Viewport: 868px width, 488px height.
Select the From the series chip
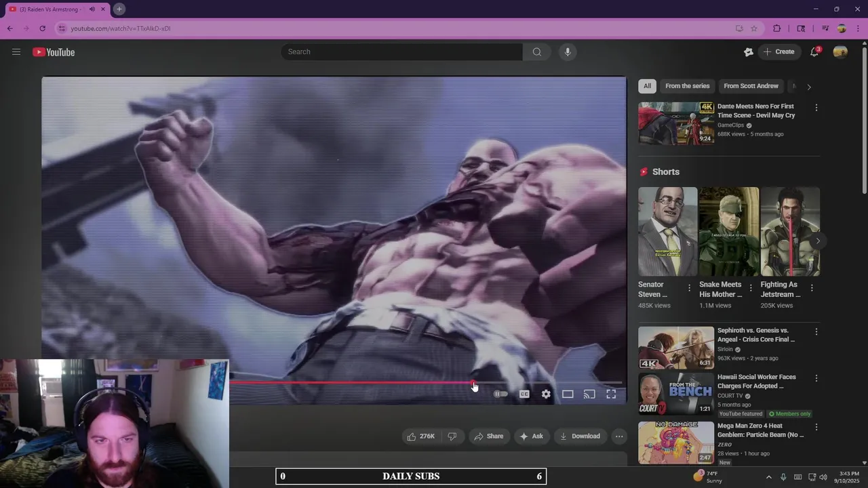coord(687,86)
